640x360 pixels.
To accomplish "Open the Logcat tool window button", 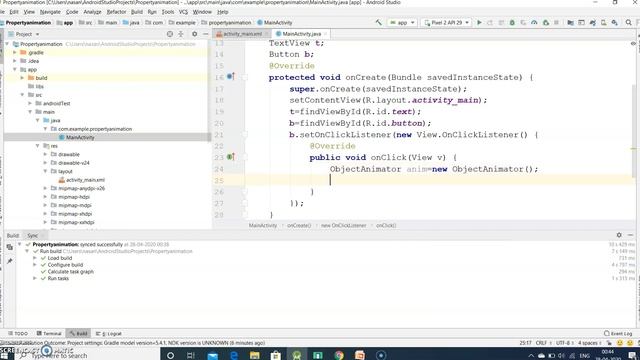I will coord(109,333).
